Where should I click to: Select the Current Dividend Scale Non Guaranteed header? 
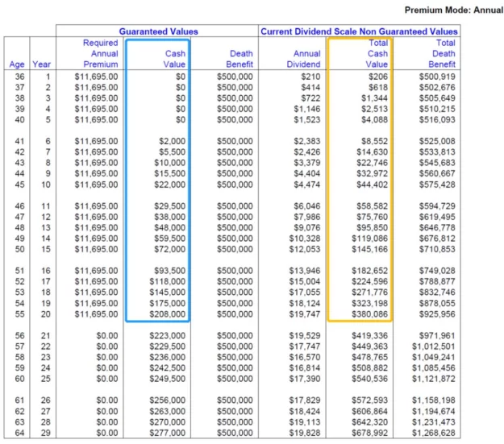click(x=359, y=31)
